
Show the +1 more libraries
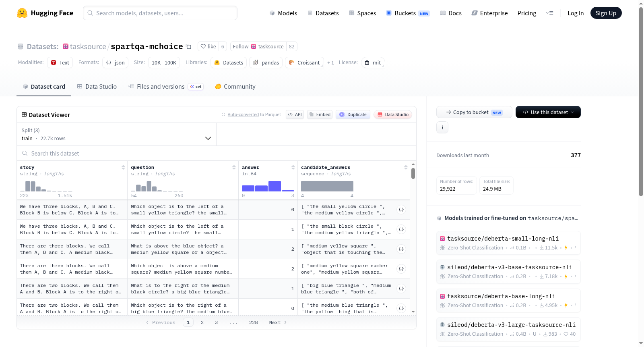point(330,62)
